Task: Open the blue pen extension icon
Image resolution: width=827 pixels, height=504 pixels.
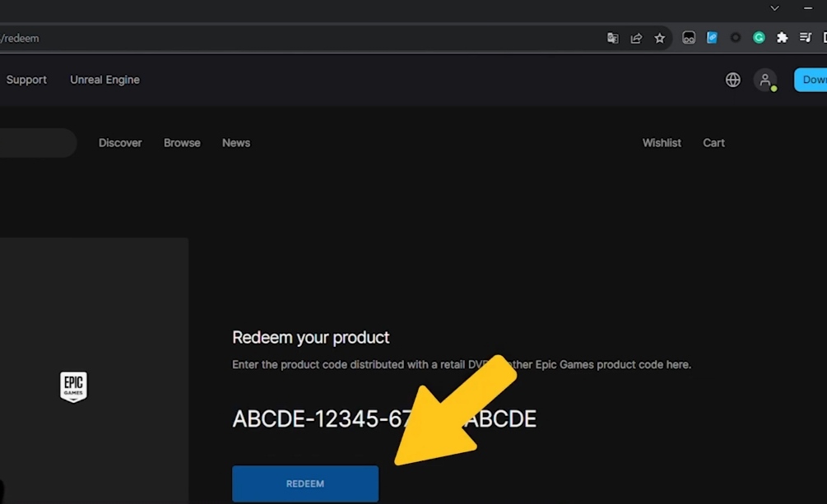Action: coord(712,38)
